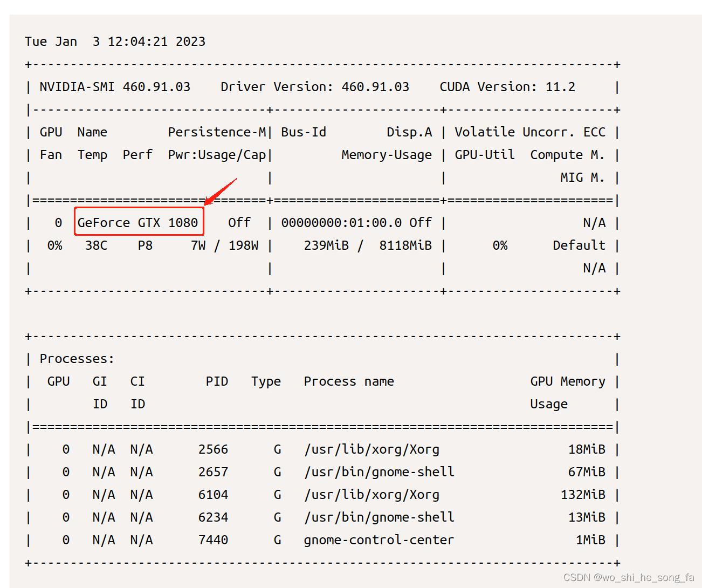Click the Disp.A header

point(409,132)
